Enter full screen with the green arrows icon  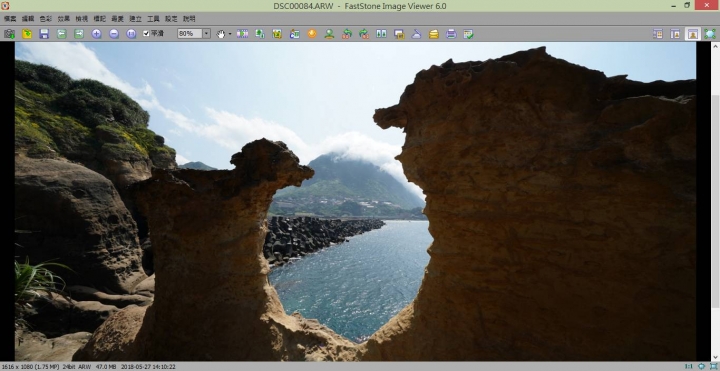710,34
